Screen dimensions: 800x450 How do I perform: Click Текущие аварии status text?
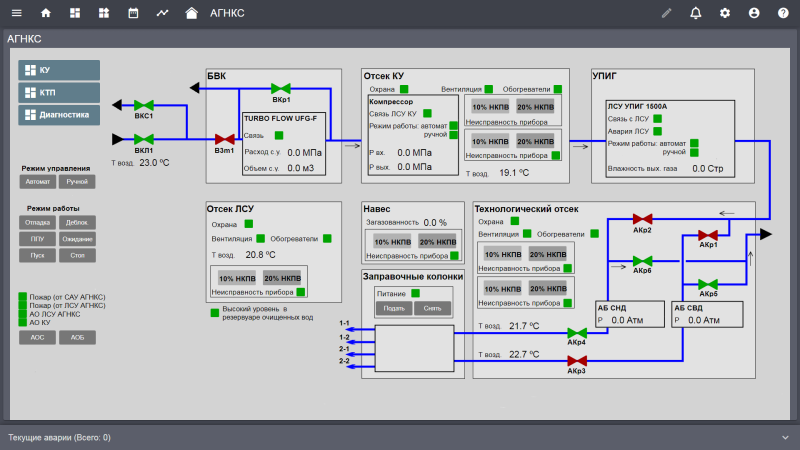[59, 438]
